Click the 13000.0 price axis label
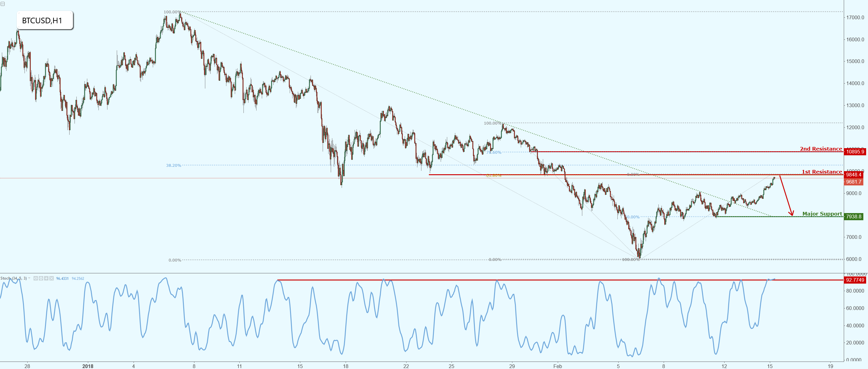868x369 pixels. click(855, 106)
